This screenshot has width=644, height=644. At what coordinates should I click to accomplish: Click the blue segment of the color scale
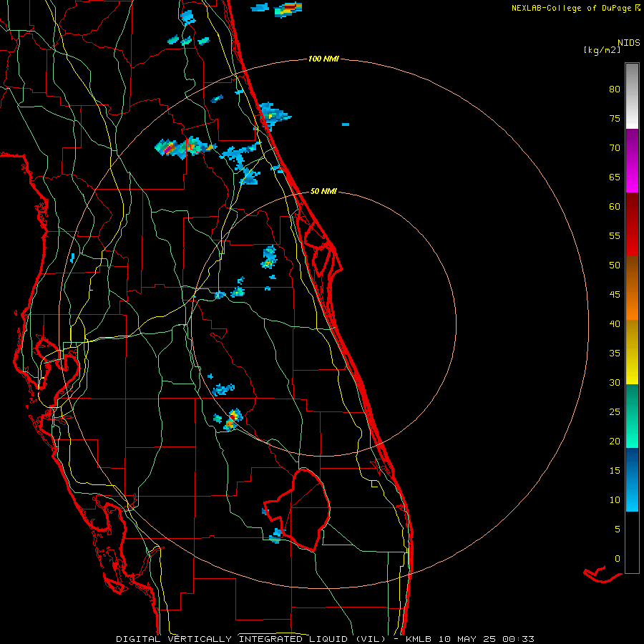(632, 479)
